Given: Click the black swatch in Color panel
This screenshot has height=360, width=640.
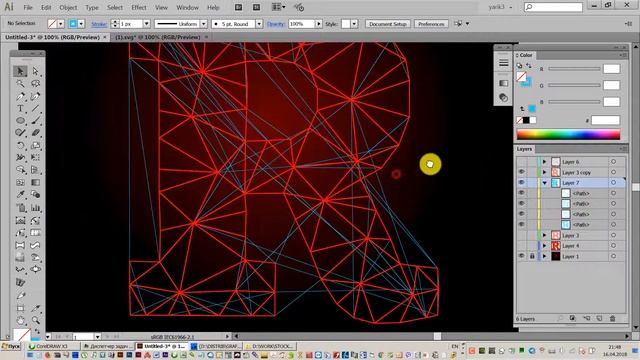Looking at the screenshot, I should (x=526, y=120).
